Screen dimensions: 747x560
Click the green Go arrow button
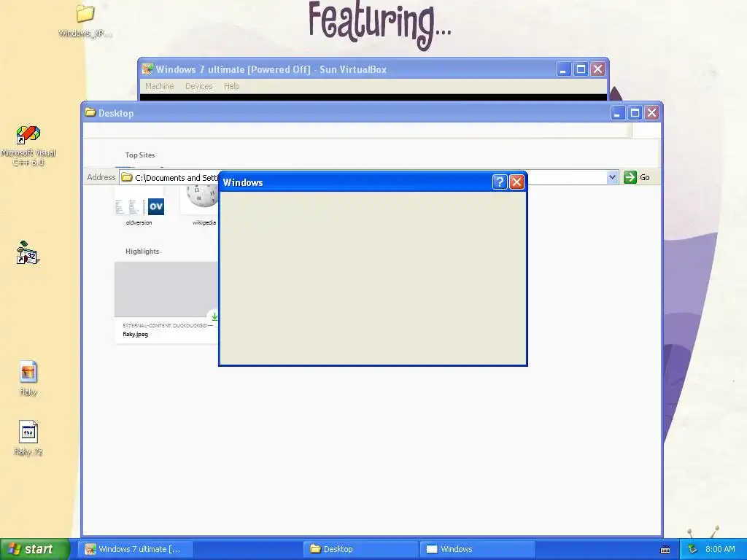click(x=630, y=177)
